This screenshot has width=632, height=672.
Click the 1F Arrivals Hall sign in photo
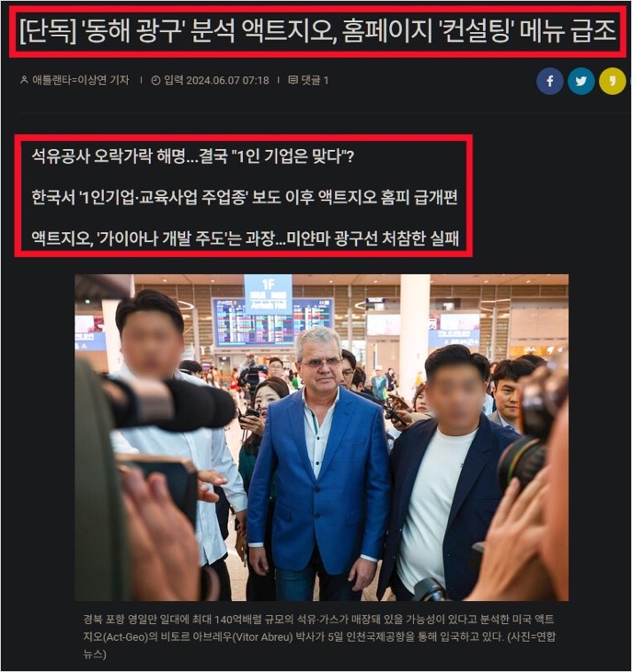coord(268,295)
